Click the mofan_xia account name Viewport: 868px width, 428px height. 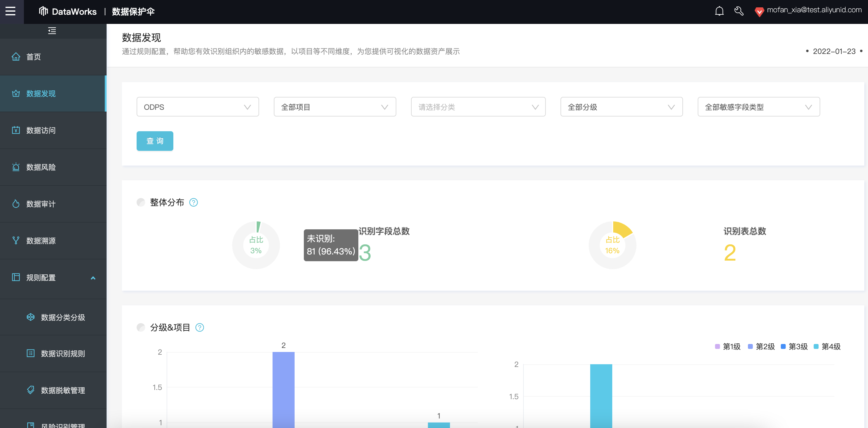point(814,10)
